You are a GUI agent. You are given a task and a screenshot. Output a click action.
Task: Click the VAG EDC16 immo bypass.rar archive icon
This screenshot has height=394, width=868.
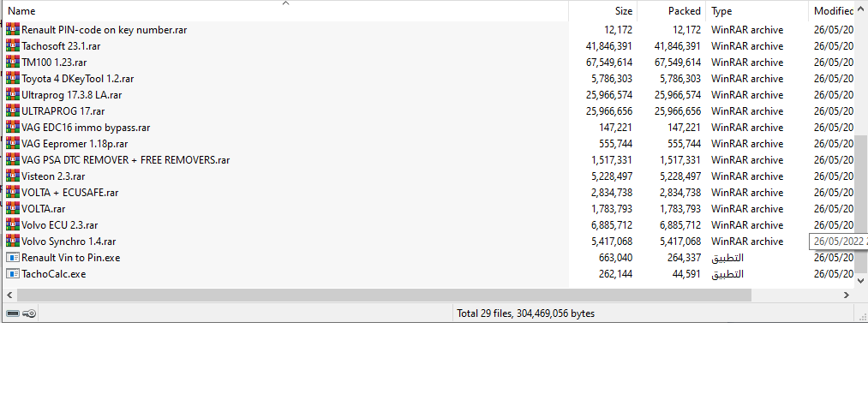click(13, 128)
